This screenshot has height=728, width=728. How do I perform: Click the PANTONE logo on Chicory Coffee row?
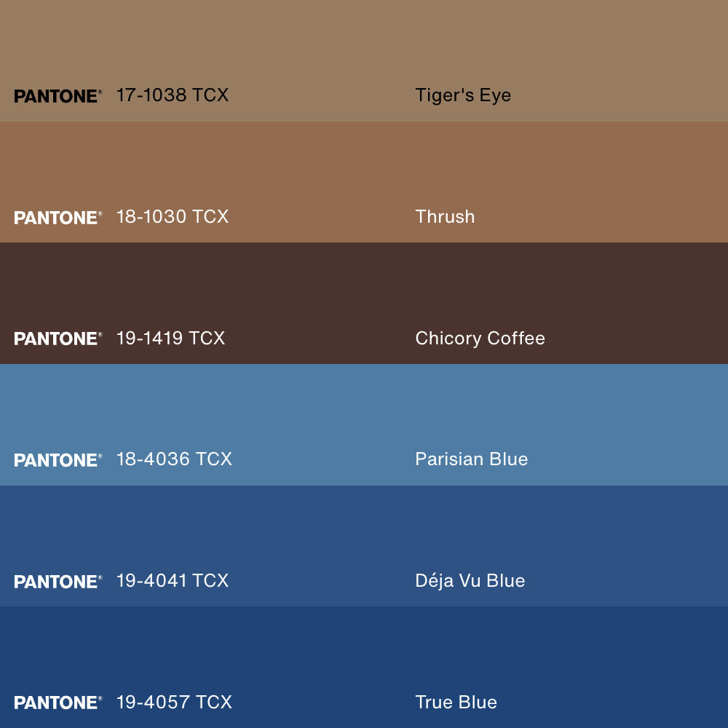click(x=58, y=339)
